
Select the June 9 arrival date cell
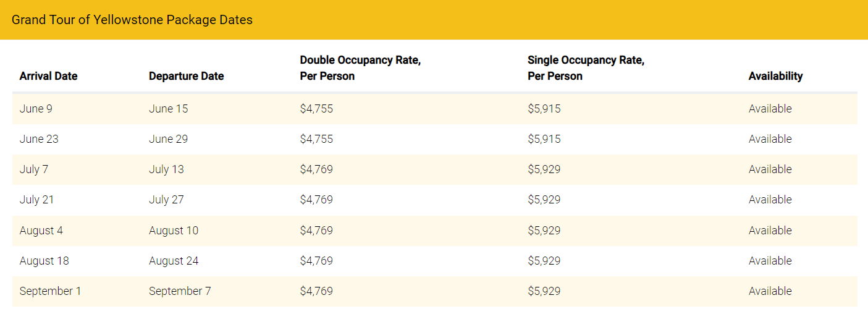(x=36, y=109)
